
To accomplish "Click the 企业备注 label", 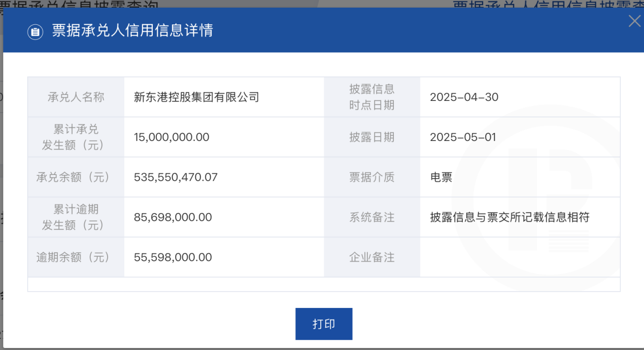I will pyautogui.click(x=371, y=257).
